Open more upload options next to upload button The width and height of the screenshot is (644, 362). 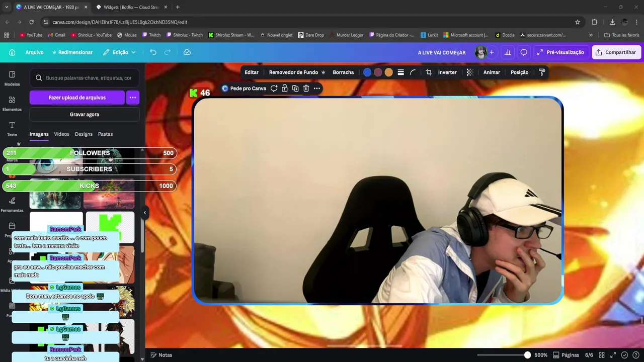(x=132, y=98)
